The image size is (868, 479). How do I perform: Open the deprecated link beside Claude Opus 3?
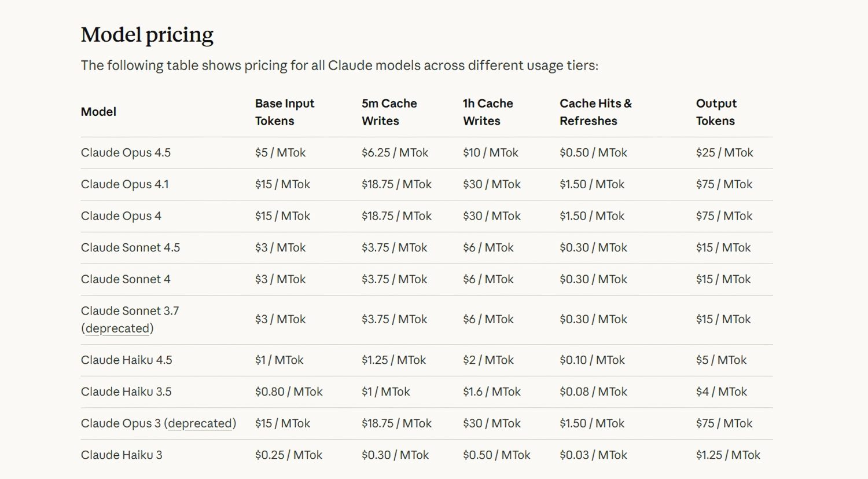pyautogui.click(x=200, y=423)
